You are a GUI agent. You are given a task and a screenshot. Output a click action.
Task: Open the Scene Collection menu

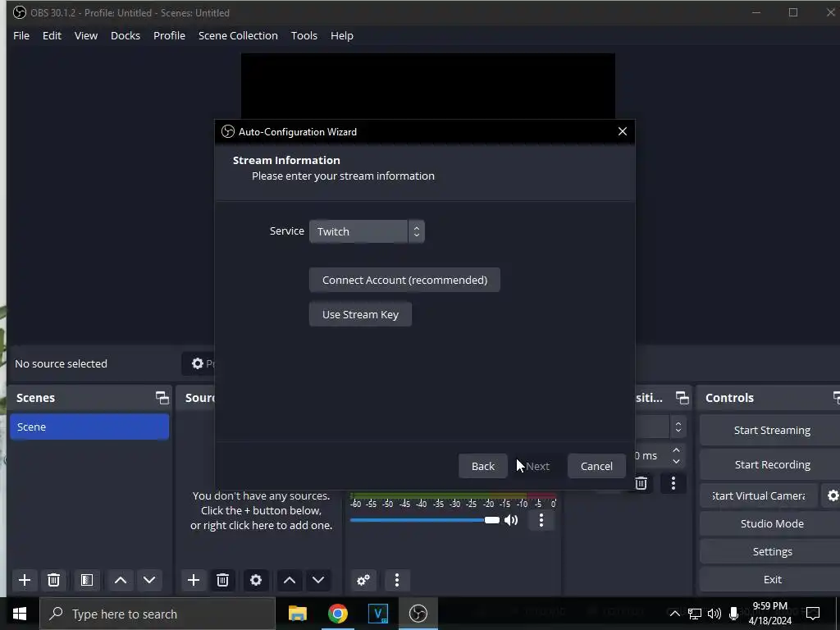(x=238, y=35)
